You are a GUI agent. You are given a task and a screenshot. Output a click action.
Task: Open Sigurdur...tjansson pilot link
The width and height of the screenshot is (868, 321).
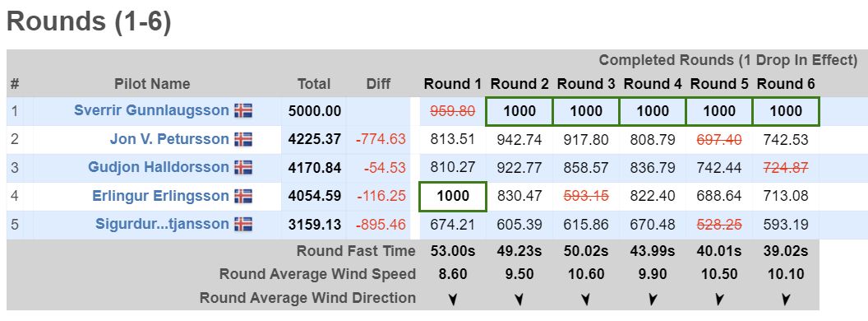[162, 224]
